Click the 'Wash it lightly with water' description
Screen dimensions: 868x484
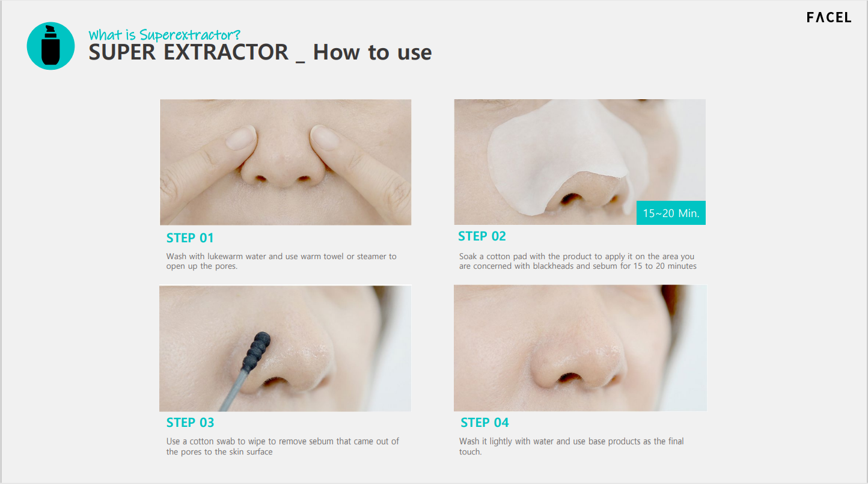[x=572, y=446]
